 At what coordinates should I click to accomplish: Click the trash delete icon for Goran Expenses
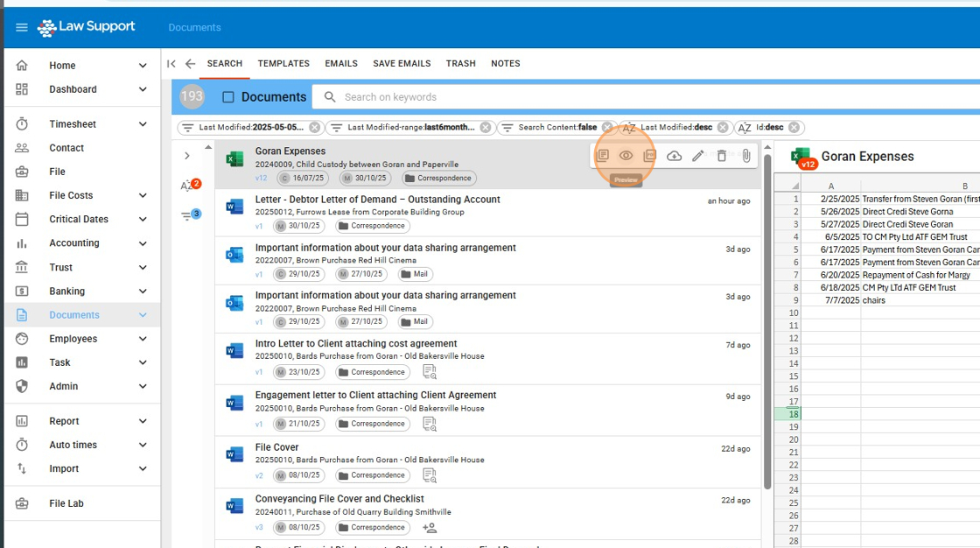tap(721, 156)
